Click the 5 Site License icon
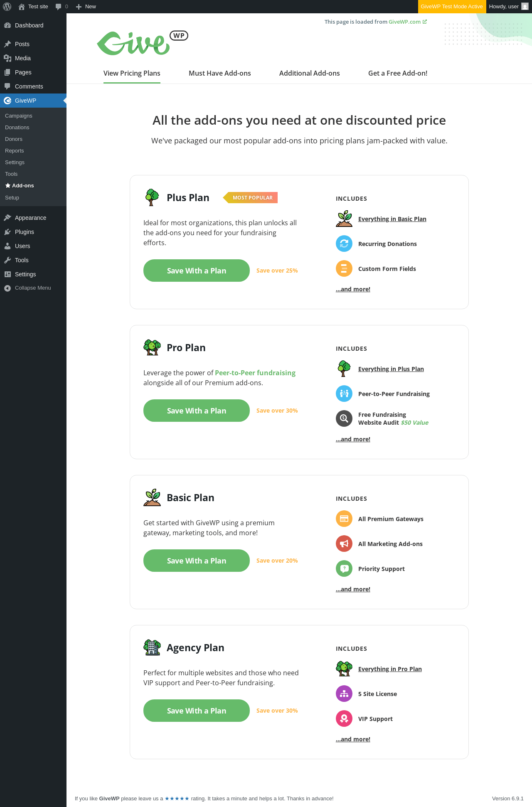Viewport: 532px width, 807px height. (344, 694)
